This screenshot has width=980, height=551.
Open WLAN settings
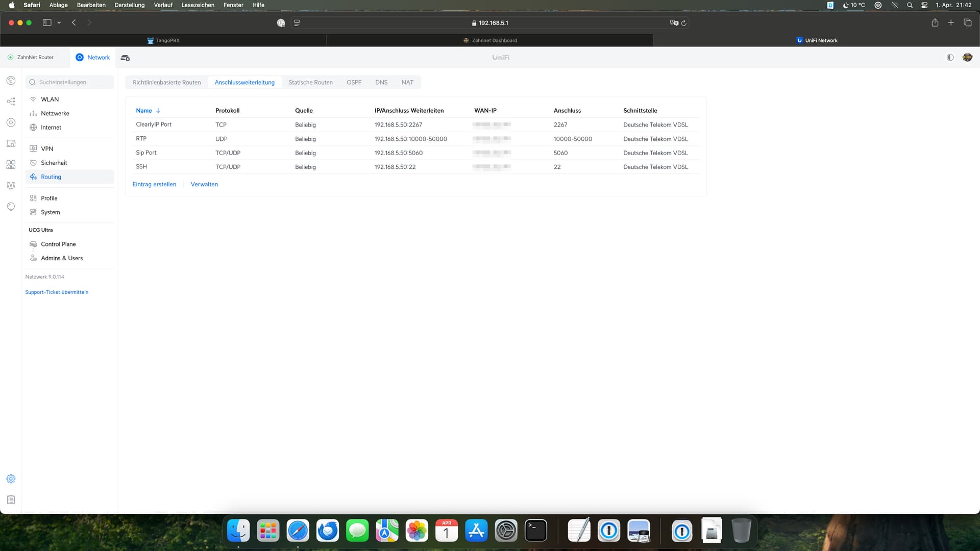(x=70, y=99)
